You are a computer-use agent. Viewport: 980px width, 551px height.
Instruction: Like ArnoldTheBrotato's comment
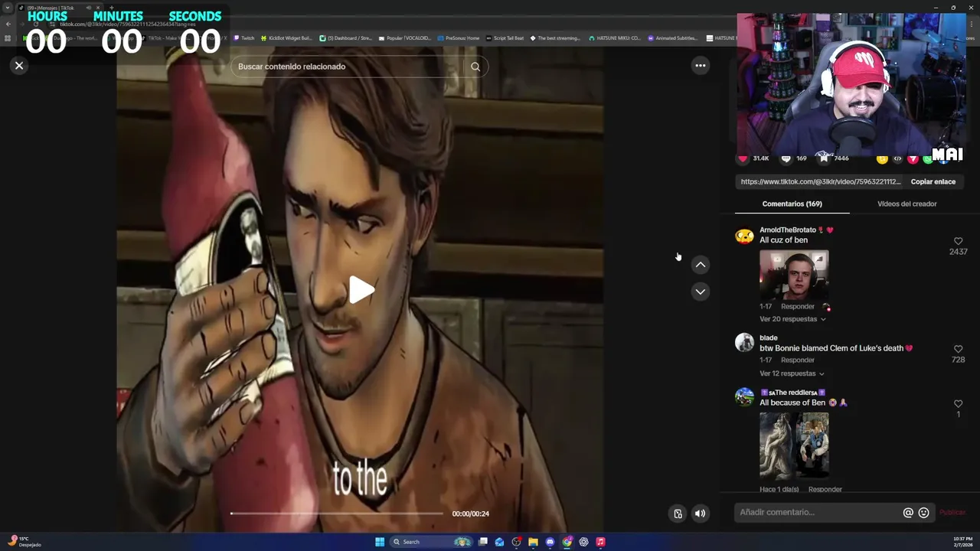click(x=958, y=241)
